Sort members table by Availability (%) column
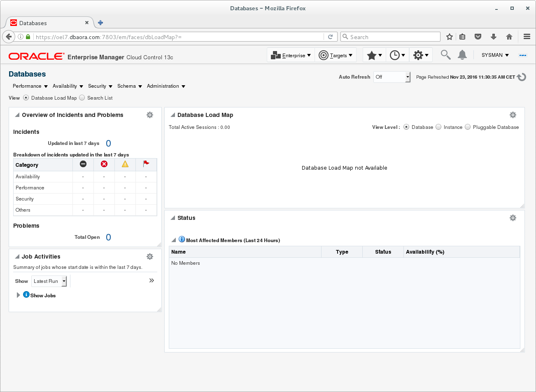This screenshot has height=392, width=536. tap(461, 252)
